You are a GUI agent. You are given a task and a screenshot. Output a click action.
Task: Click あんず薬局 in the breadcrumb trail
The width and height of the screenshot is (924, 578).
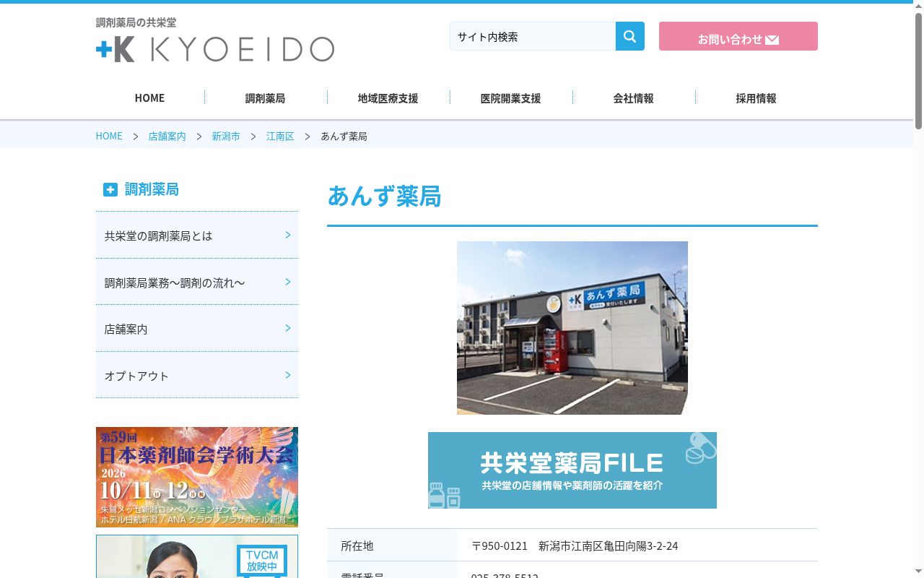(344, 136)
